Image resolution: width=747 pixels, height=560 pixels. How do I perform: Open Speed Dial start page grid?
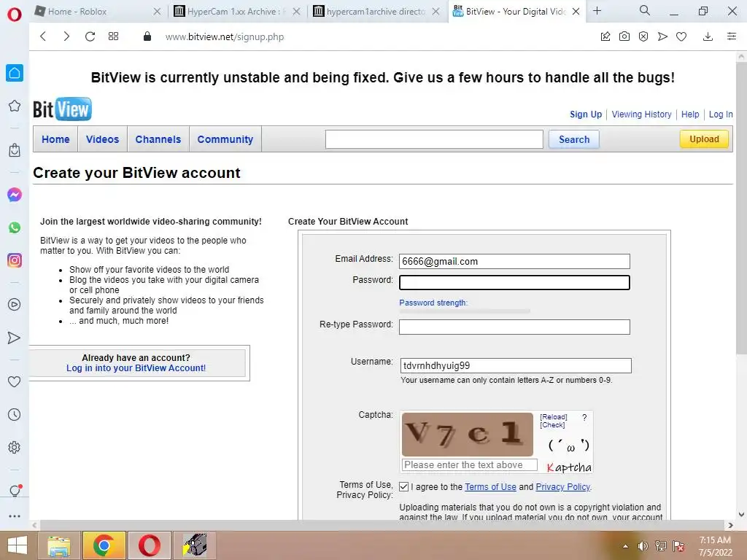[x=113, y=36]
